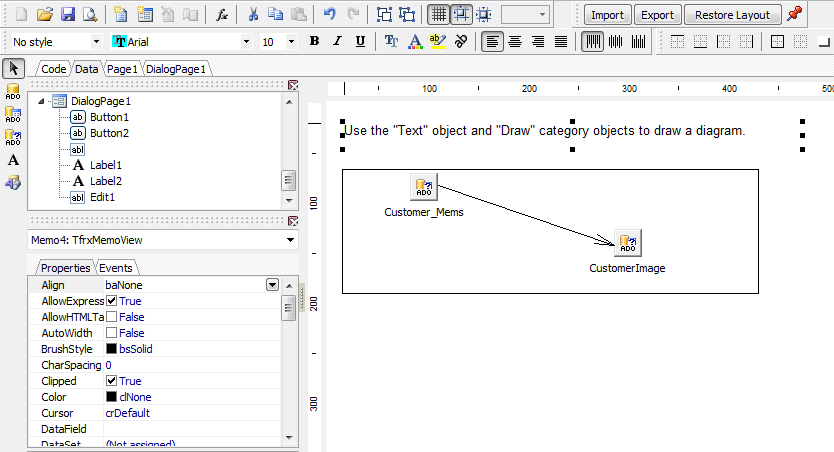Open the No style dropdown

click(96, 41)
